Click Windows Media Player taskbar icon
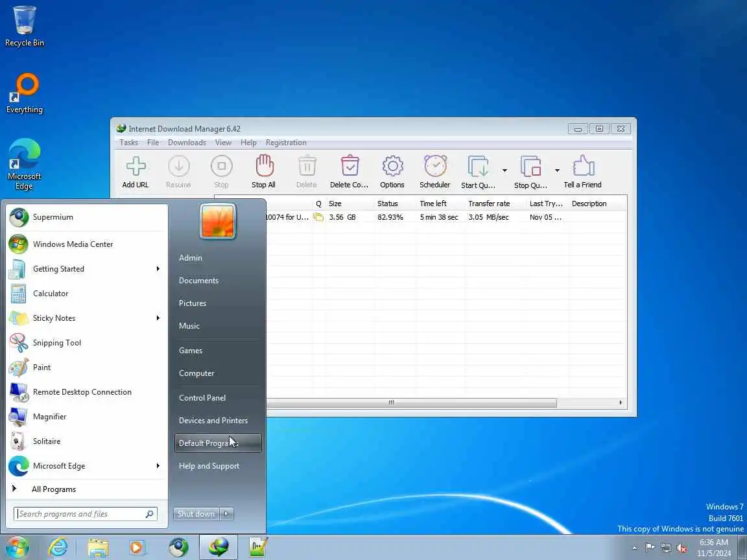The image size is (747, 560). point(137,548)
